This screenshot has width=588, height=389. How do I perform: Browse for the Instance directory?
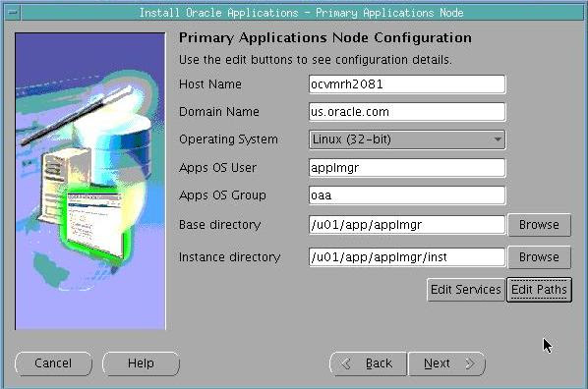click(539, 257)
